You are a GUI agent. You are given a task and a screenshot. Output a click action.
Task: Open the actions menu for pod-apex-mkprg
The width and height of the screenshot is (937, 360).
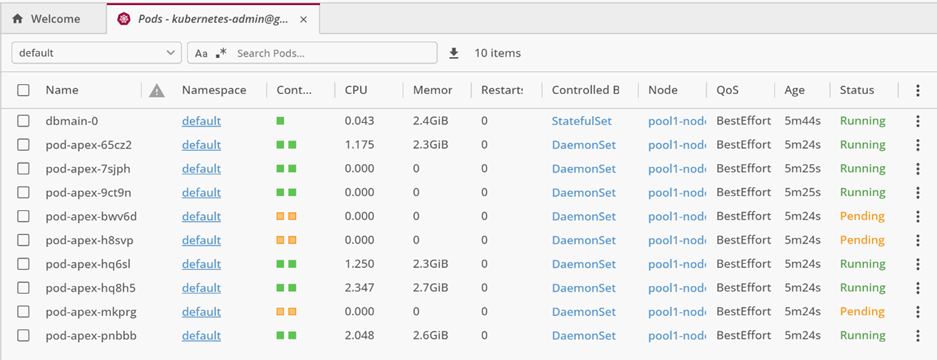pos(918,312)
